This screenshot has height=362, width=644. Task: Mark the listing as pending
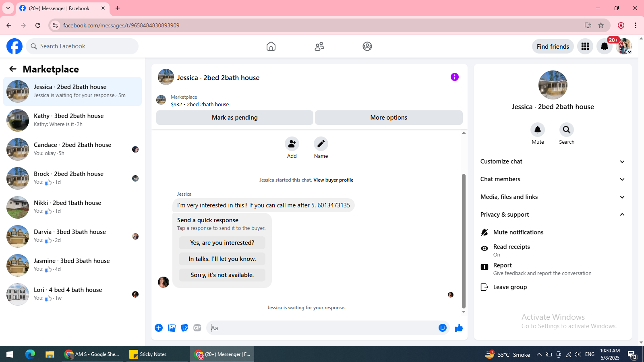point(235,118)
